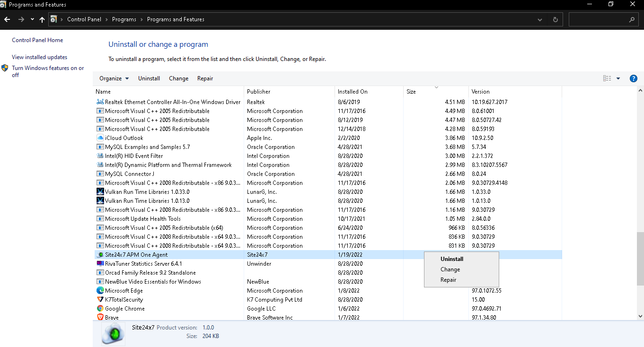Click the iCloud Outlook app icon
This screenshot has height=347, width=644.
pyautogui.click(x=100, y=138)
